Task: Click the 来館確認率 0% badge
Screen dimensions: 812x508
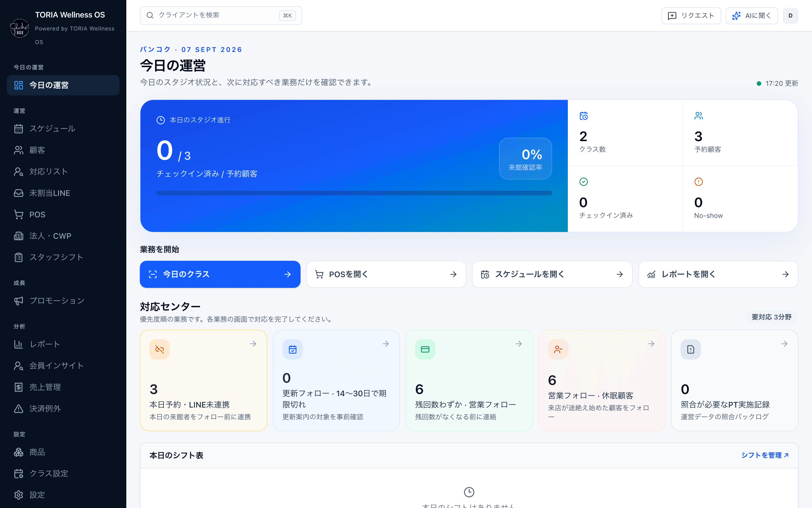Action: point(526,159)
